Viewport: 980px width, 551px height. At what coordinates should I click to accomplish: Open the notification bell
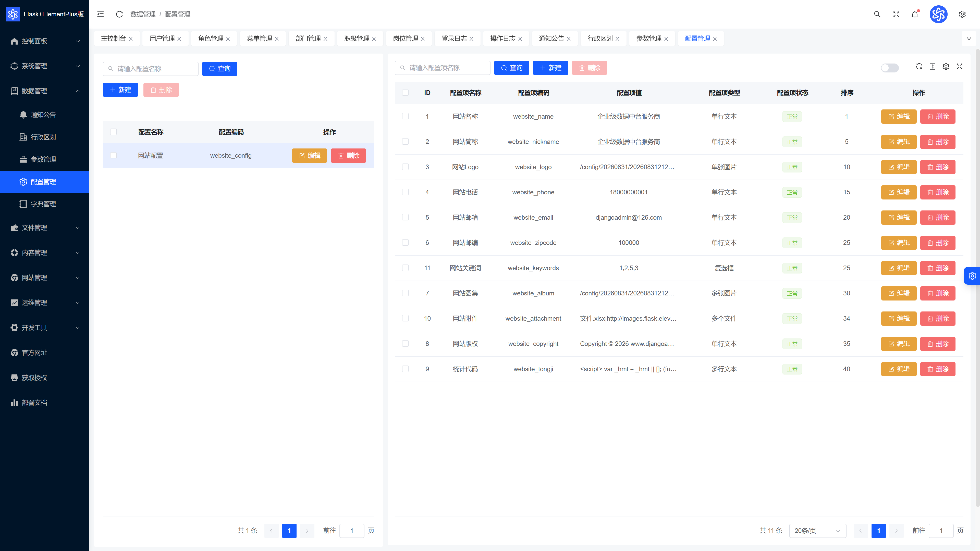(915, 14)
